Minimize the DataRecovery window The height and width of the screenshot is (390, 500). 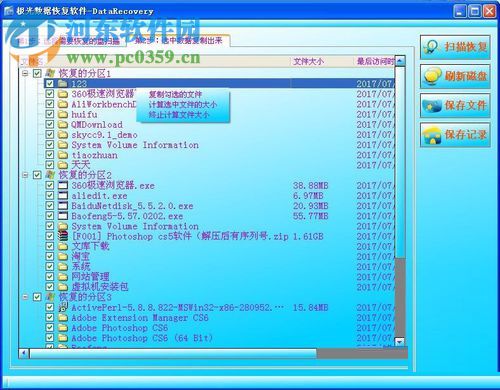(x=460, y=11)
